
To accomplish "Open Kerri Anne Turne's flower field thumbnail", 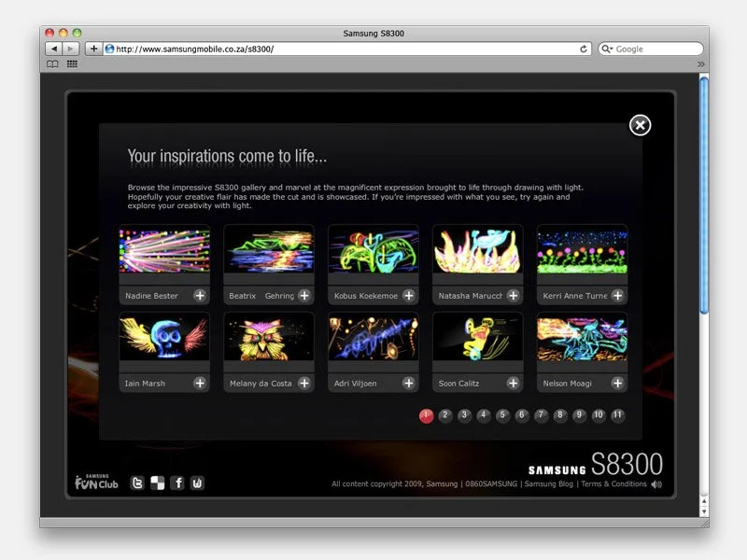I will [x=582, y=250].
